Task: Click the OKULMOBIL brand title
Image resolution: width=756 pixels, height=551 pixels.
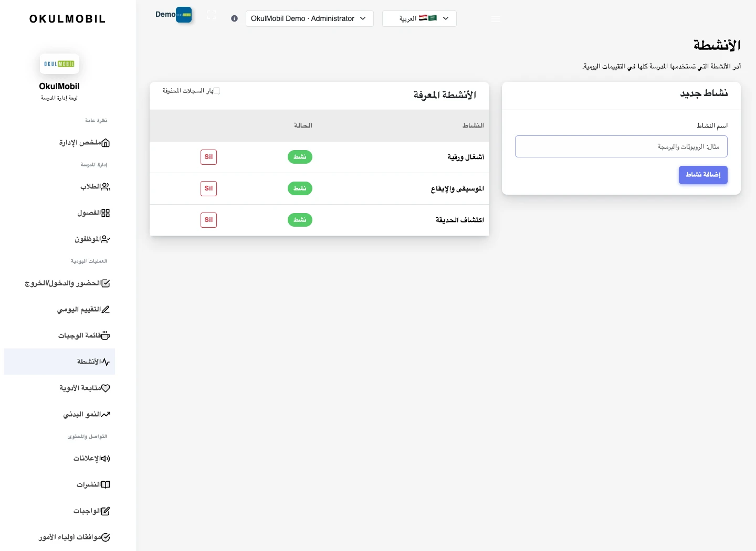Action: coord(68,19)
